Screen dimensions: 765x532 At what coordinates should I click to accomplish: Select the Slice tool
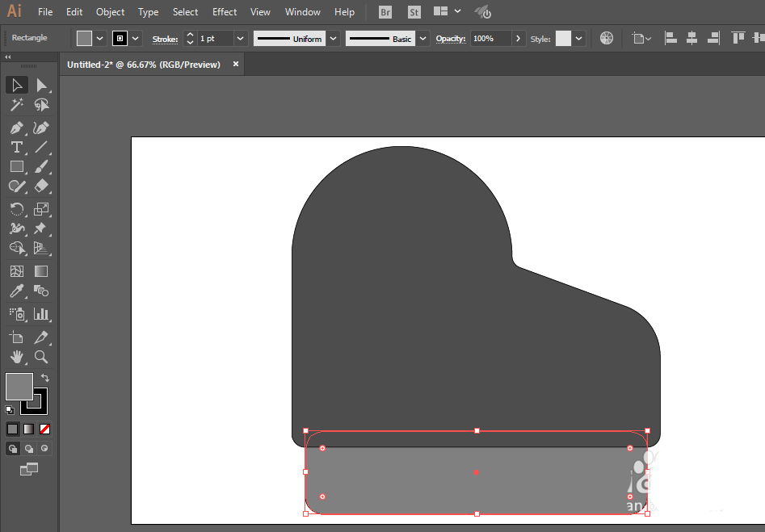[x=41, y=337]
